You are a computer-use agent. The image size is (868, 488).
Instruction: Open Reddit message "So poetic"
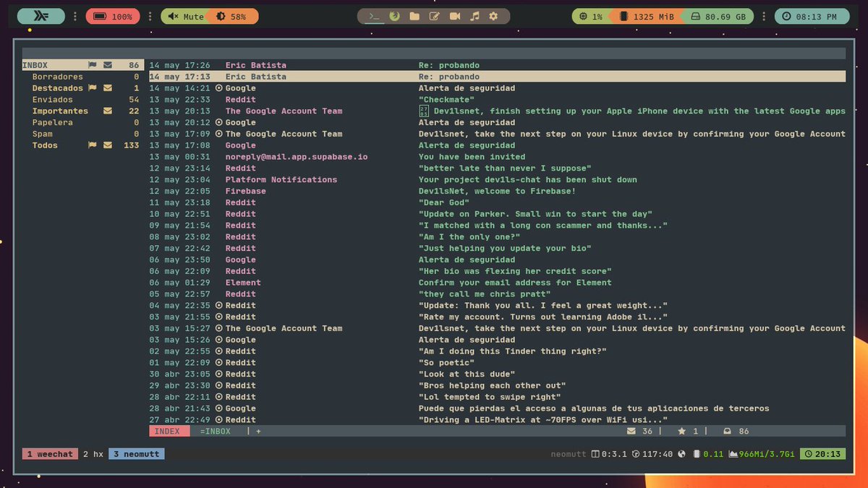tap(497, 363)
